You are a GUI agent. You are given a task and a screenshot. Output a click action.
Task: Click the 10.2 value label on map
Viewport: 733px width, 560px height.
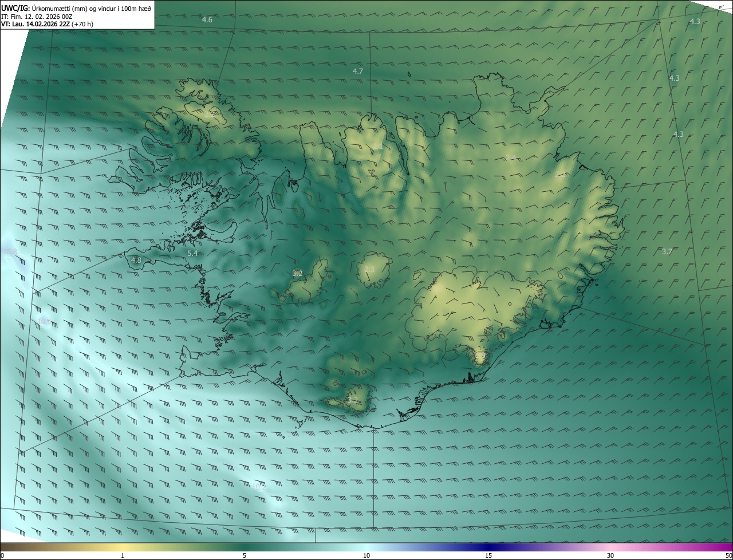click(x=259, y=487)
